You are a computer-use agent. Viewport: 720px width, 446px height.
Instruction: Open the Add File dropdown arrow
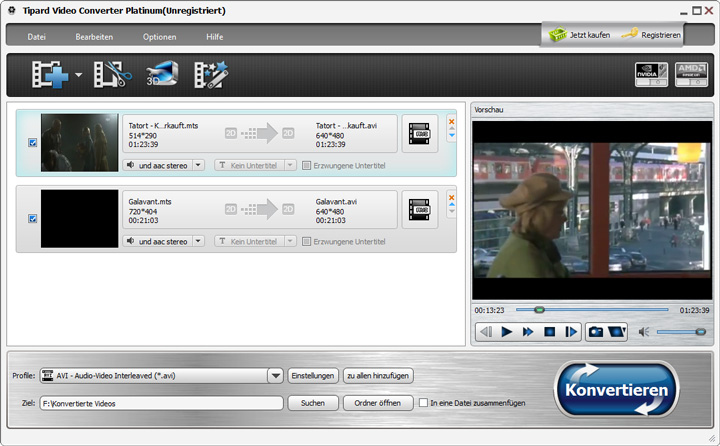coord(79,74)
